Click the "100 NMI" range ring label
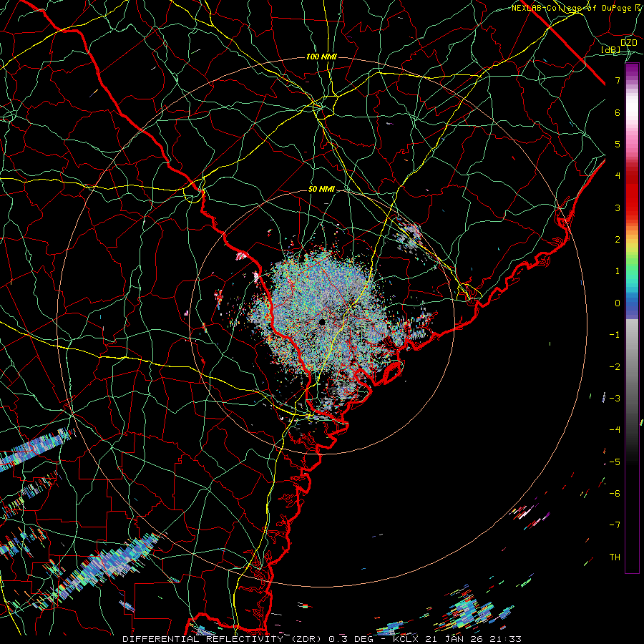This screenshot has height=644, width=644. (321, 57)
